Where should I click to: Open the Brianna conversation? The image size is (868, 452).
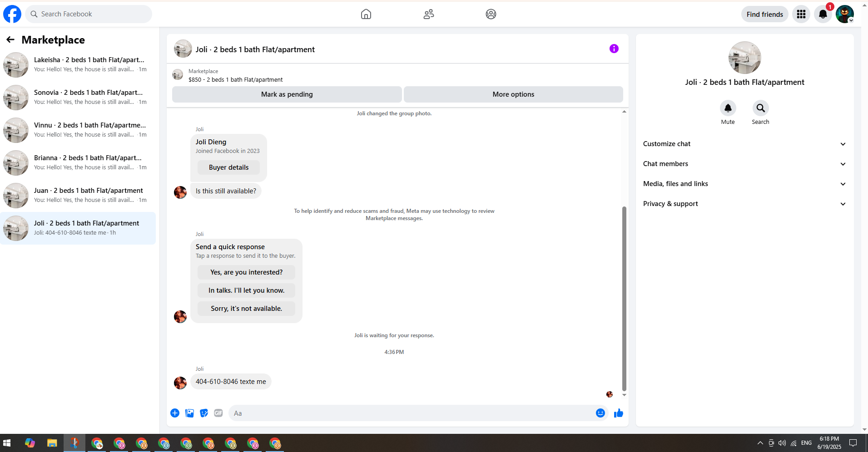pos(78,163)
